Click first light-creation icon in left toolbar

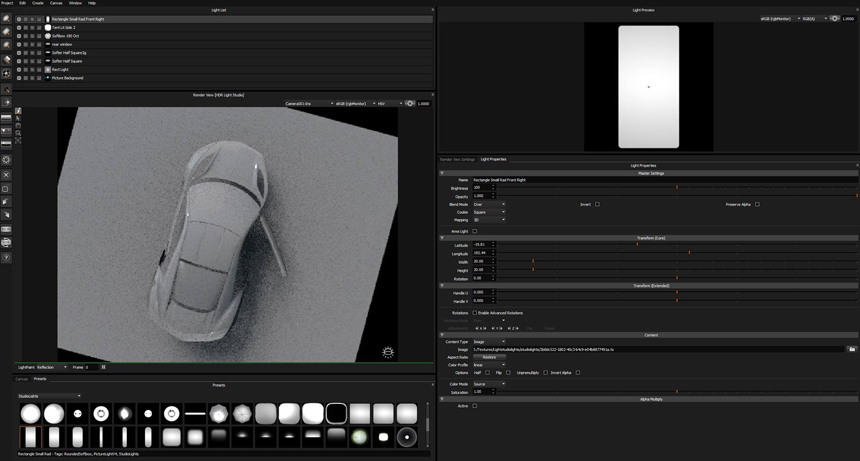[6, 19]
